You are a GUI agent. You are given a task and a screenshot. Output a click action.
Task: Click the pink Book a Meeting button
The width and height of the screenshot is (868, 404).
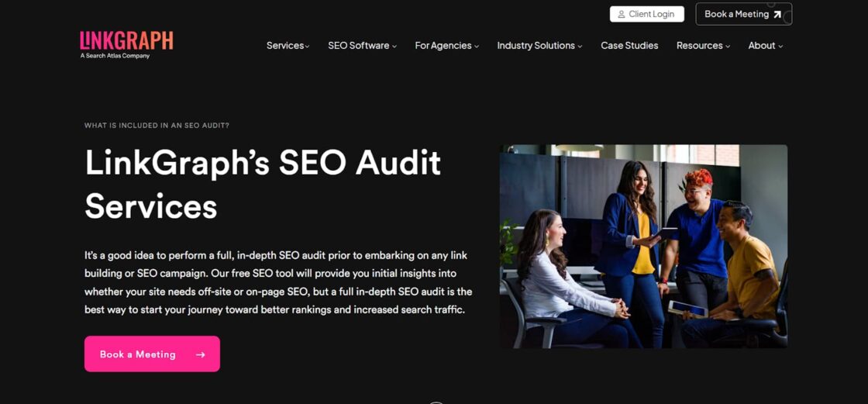[x=152, y=354]
